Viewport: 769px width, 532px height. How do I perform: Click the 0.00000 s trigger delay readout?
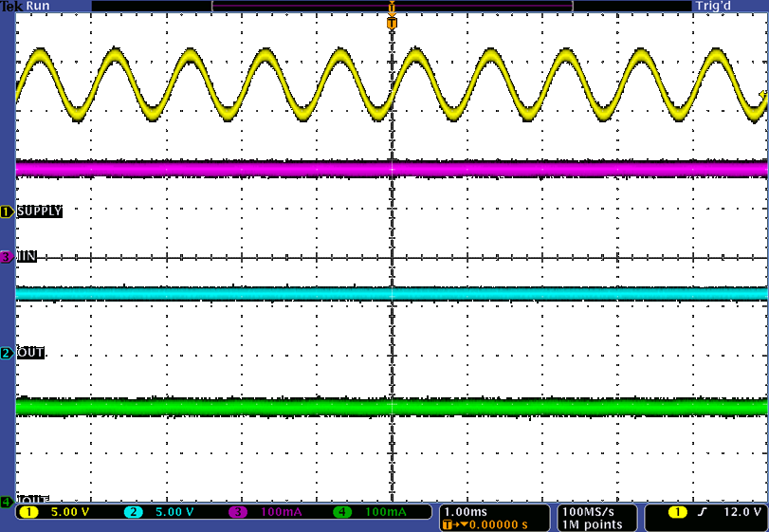(x=498, y=524)
